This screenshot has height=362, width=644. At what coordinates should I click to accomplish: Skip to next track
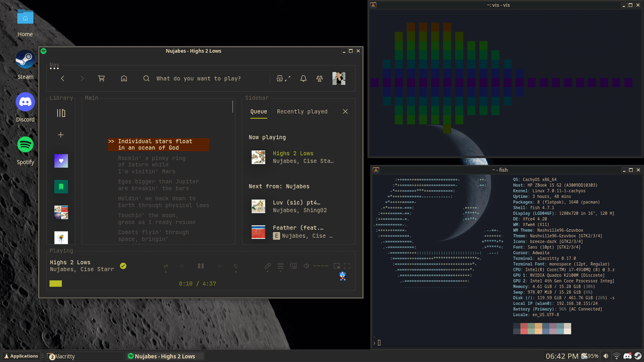[x=220, y=266]
